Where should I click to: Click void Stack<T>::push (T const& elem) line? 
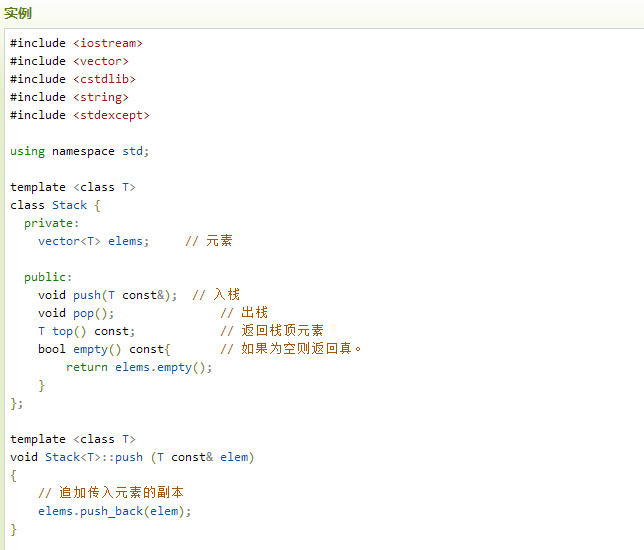(132, 457)
